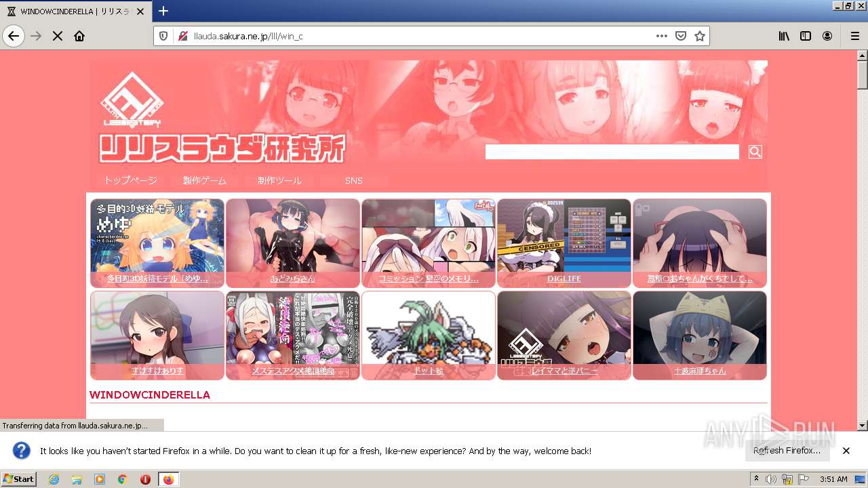Open the すけすけありす thumbnail
Viewport: 868px width, 488px height.
coord(157,335)
